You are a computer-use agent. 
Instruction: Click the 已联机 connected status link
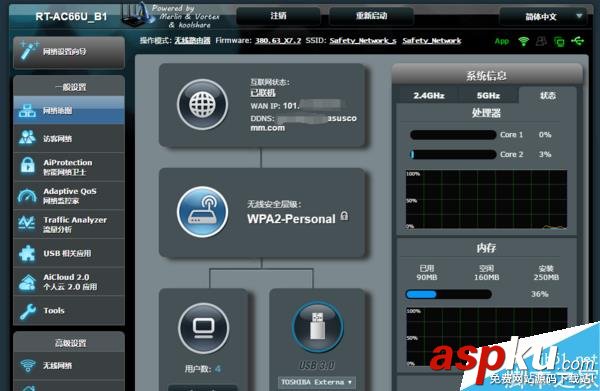[263, 93]
